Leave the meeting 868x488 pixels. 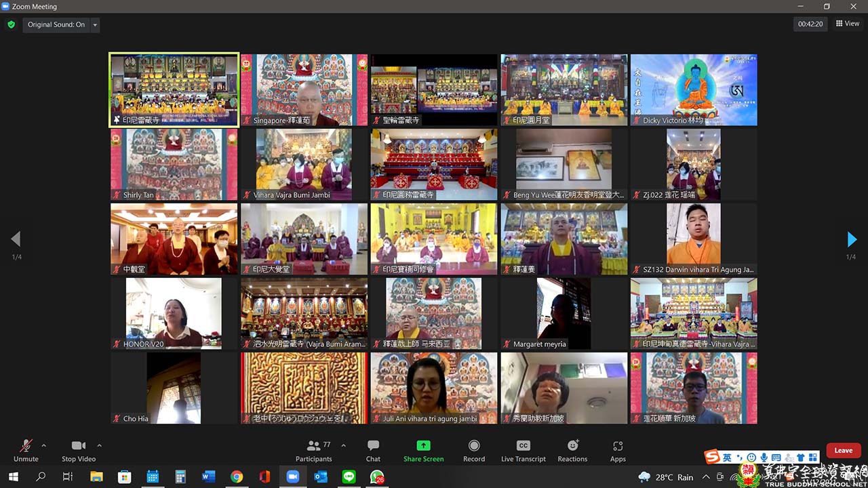[843, 451]
